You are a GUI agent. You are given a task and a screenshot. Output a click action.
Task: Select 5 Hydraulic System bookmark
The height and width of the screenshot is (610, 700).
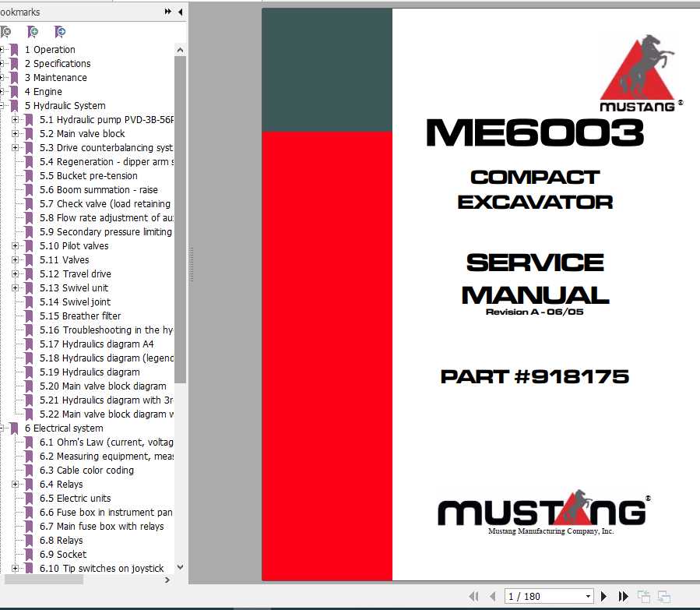[65, 105]
